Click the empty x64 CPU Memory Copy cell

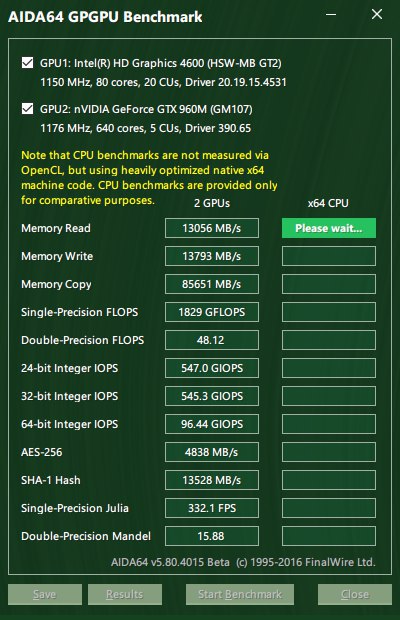(x=329, y=284)
